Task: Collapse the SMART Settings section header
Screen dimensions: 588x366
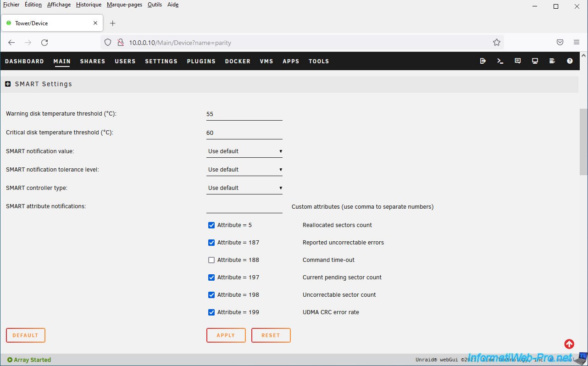Action: point(8,84)
